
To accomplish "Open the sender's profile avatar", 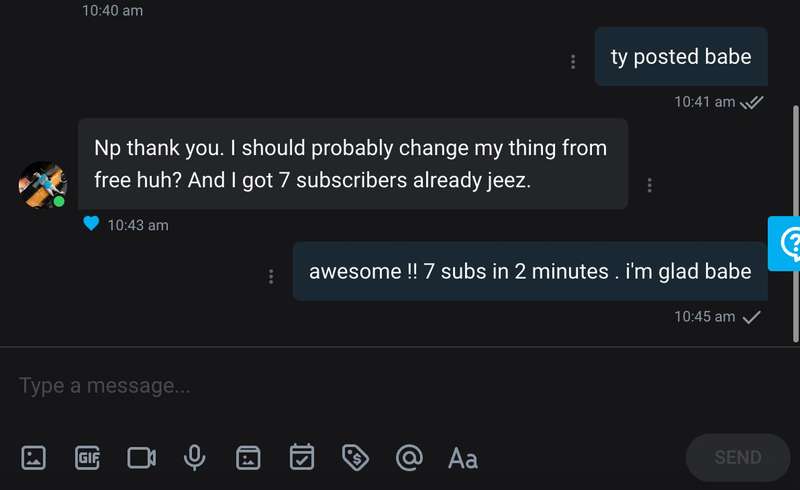I will 42,185.
